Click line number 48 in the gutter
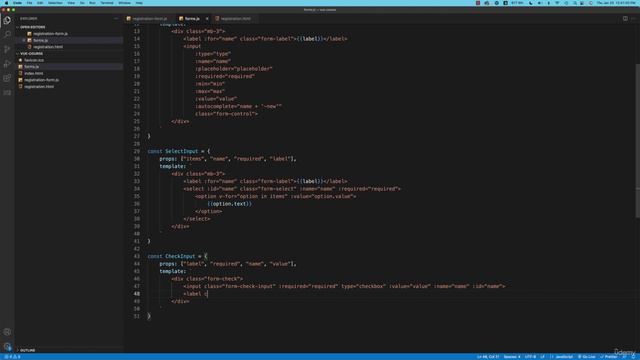Viewport: 640px width, 360px height. click(136, 294)
